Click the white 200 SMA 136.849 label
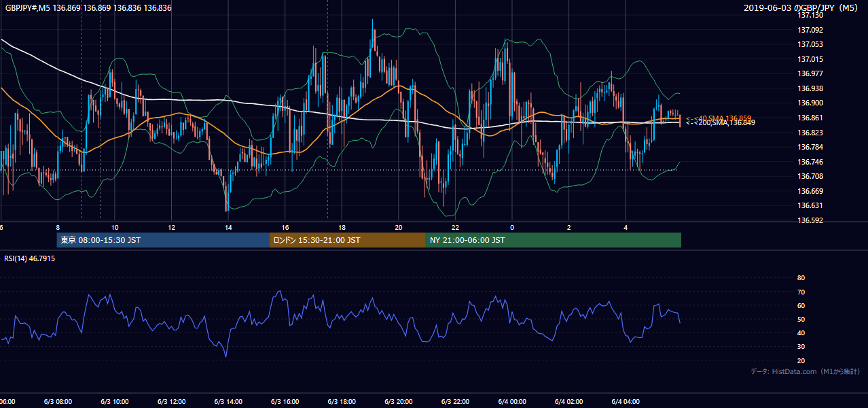Viewport: 868px width, 408px height. (720, 122)
